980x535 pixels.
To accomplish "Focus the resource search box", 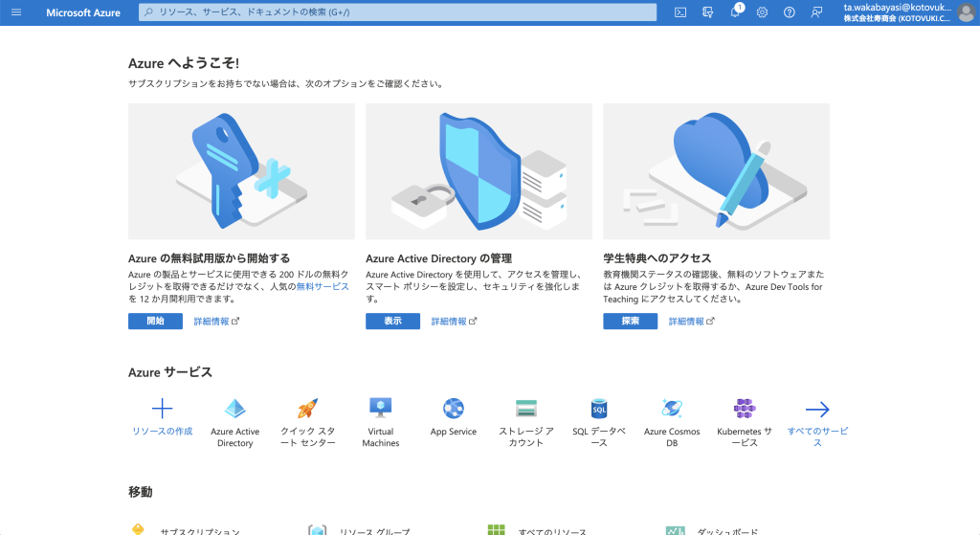I will click(397, 11).
